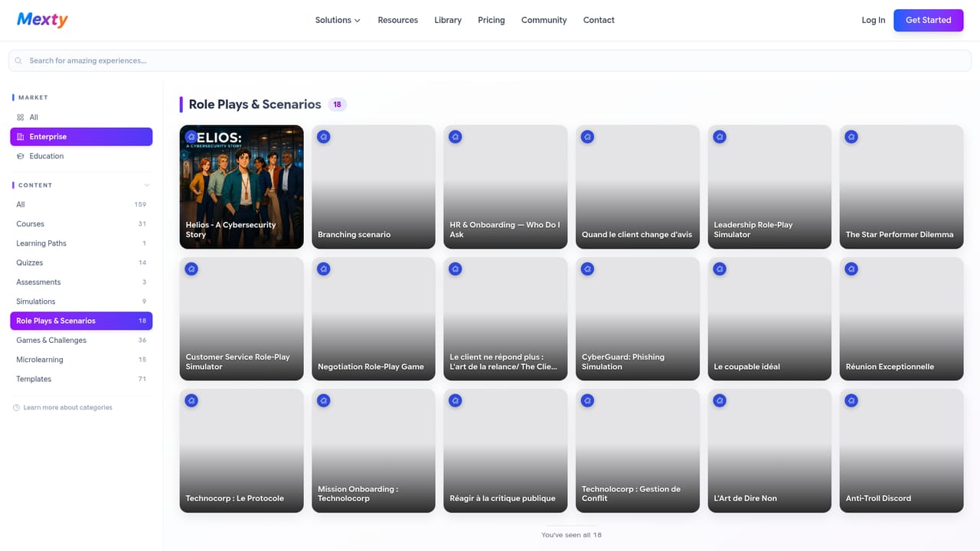
Task: Select the Education market filter
Action: [81, 156]
